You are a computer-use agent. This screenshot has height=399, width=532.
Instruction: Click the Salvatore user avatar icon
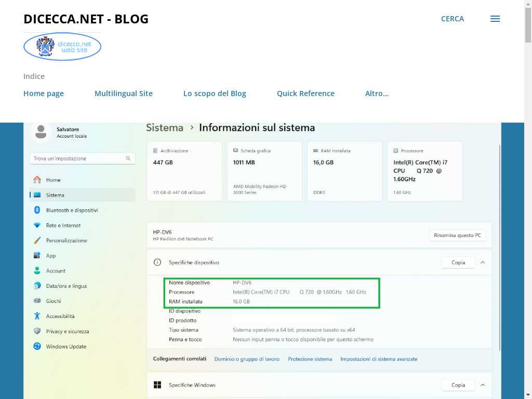point(41,132)
